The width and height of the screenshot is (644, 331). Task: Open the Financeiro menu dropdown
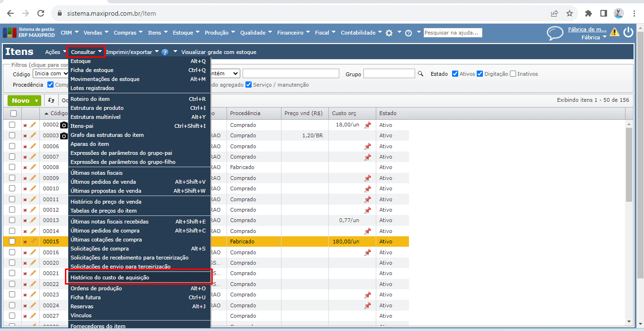(293, 33)
